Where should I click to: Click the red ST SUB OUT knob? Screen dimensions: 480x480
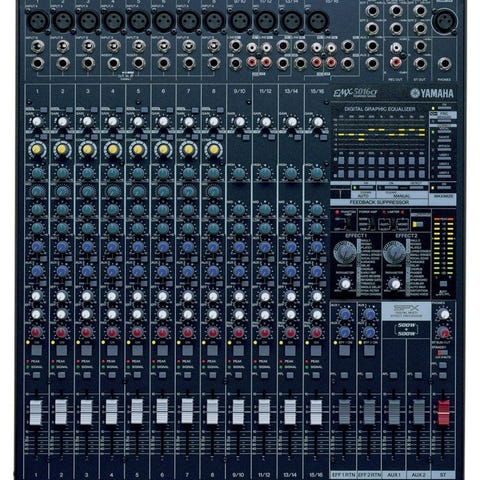[444, 332]
